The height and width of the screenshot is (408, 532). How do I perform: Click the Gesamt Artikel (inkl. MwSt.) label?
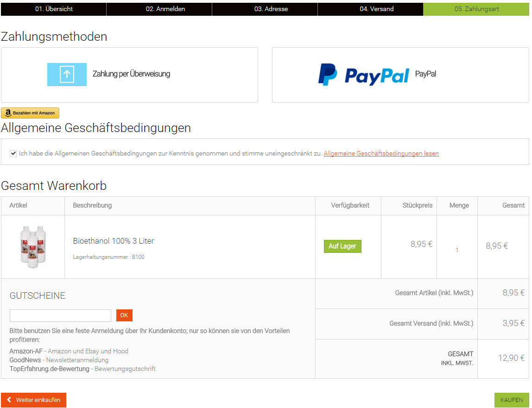(434, 293)
